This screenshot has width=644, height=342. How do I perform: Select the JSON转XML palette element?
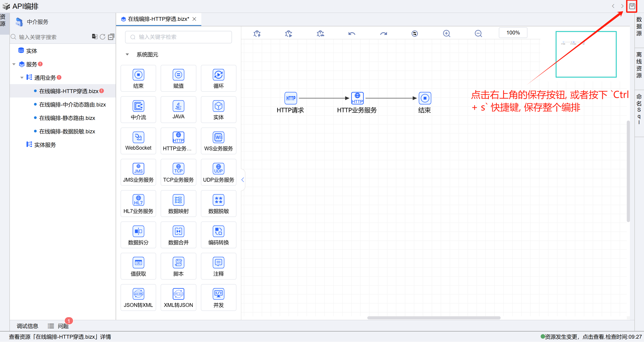pos(138,297)
